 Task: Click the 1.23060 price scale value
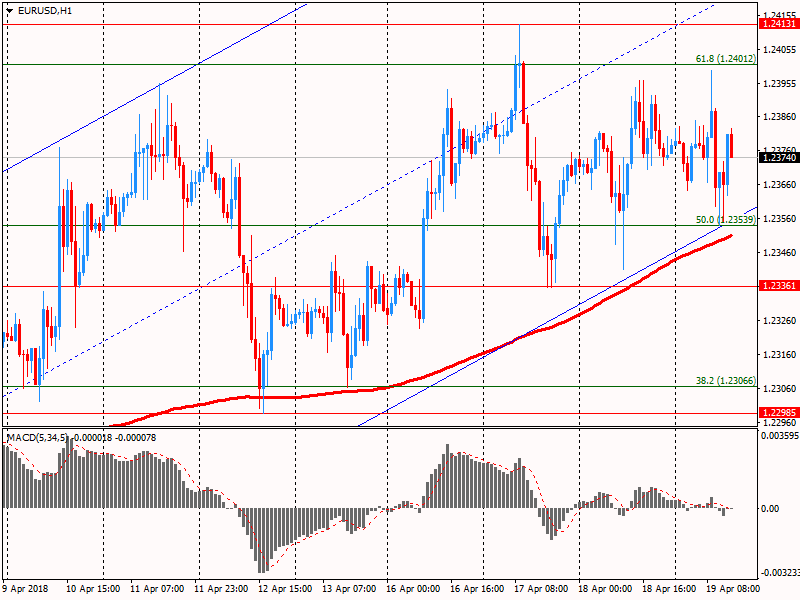point(780,388)
